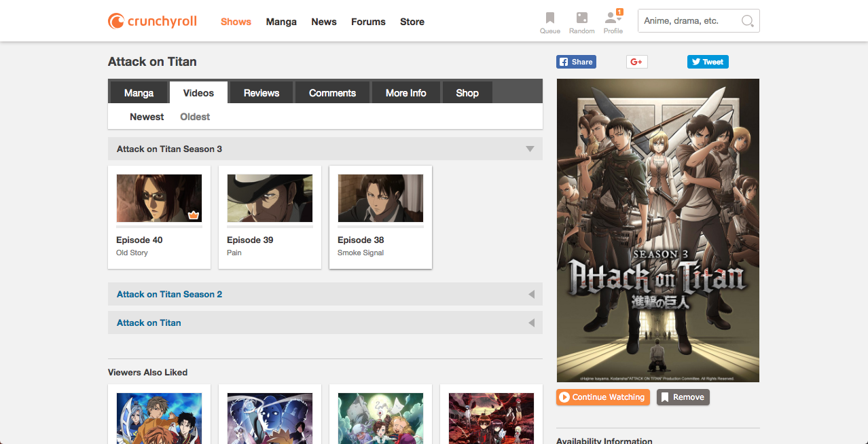Click the Random dice icon
The image size is (868, 444).
click(581, 18)
